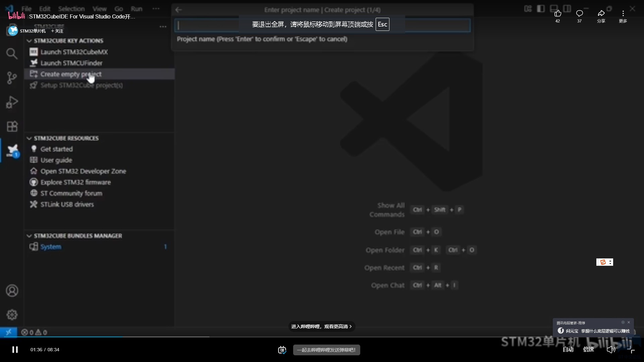644x362 pixels.
Task: Open the 自动 video quality selector
Action: coord(568,350)
